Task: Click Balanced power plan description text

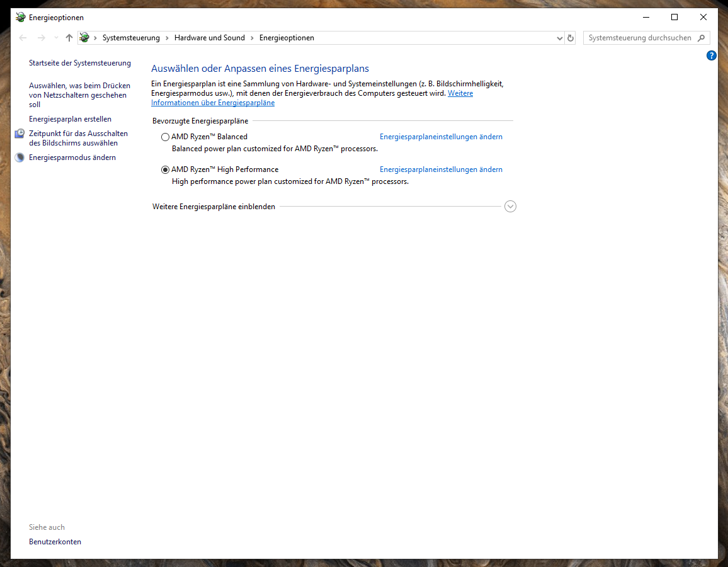Action: pyautogui.click(x=275, y=149)
